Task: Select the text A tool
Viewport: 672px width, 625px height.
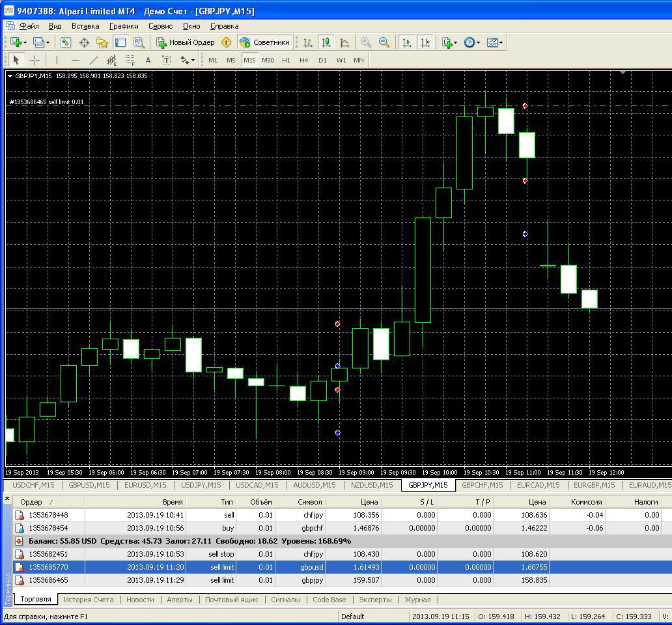Action: 148,60
